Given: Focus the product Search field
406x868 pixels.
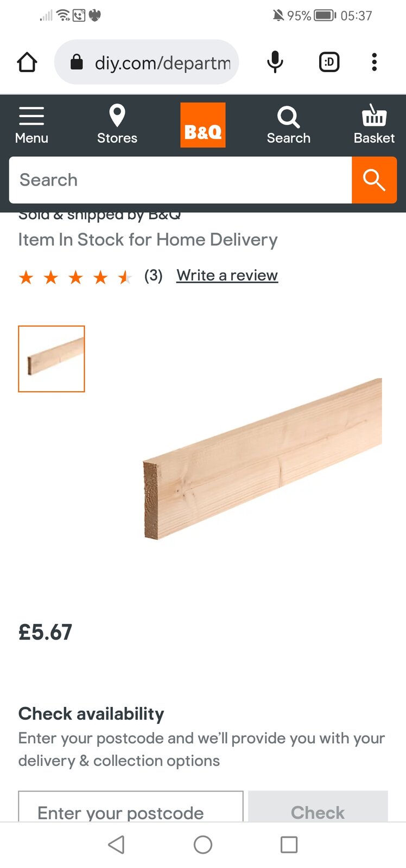Looking at the screenshot, I should pos(180,180).
